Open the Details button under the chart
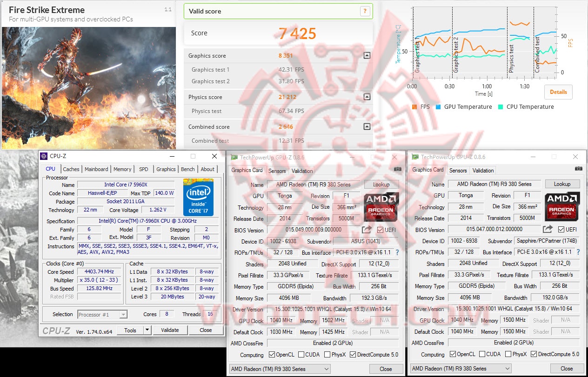The height and width of the screenshot is (377, 588). pos(558,92)
